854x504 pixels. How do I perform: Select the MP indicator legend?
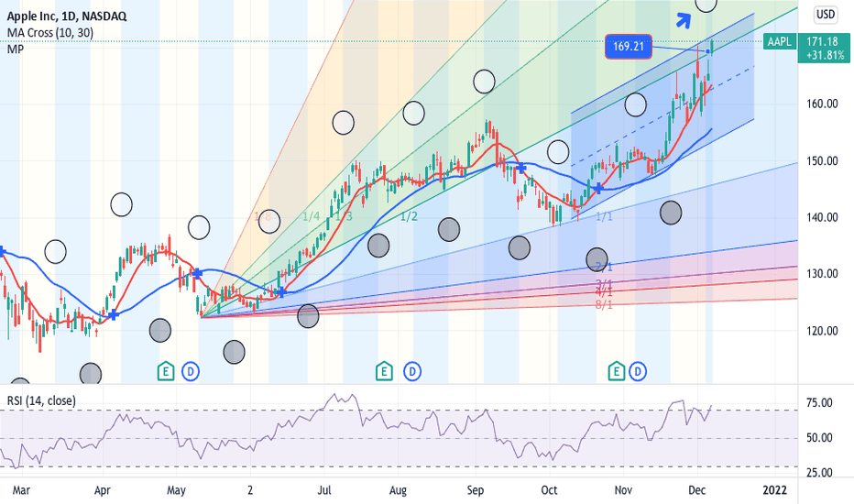pos(16,49)
